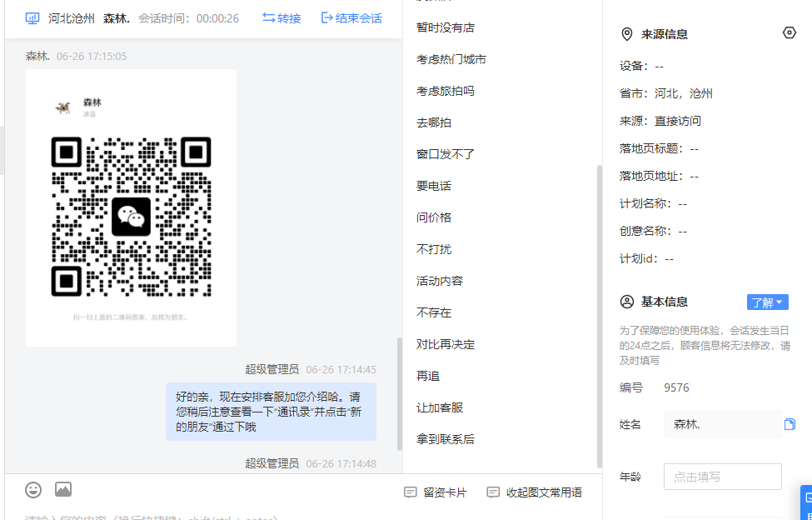This screenshot has width=812, height=520.
Task: Click the hexagon settings icon near 来源信息
Action: pos(789,32)
